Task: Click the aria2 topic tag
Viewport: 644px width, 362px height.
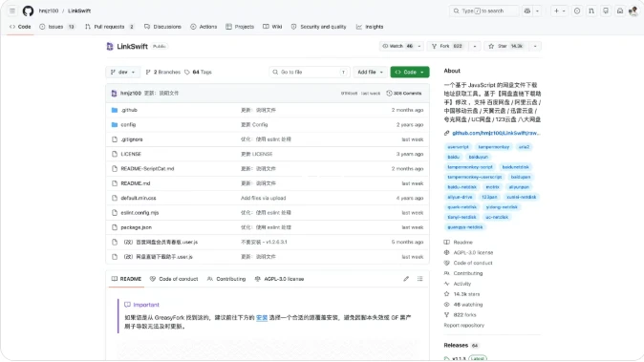Action: (x=524, y=147)
